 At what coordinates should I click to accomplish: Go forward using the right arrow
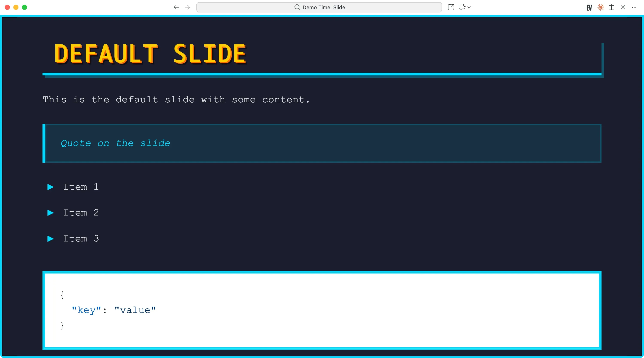point(187,8)
